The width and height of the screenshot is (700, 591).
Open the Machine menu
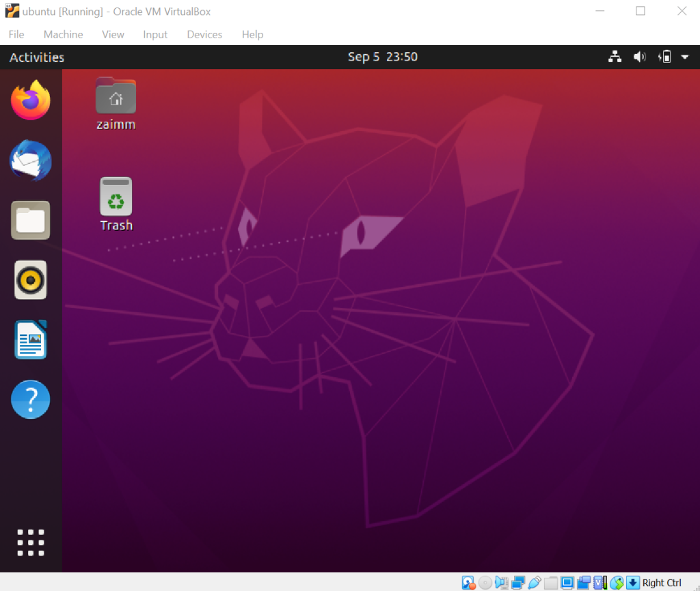point(63,35)
